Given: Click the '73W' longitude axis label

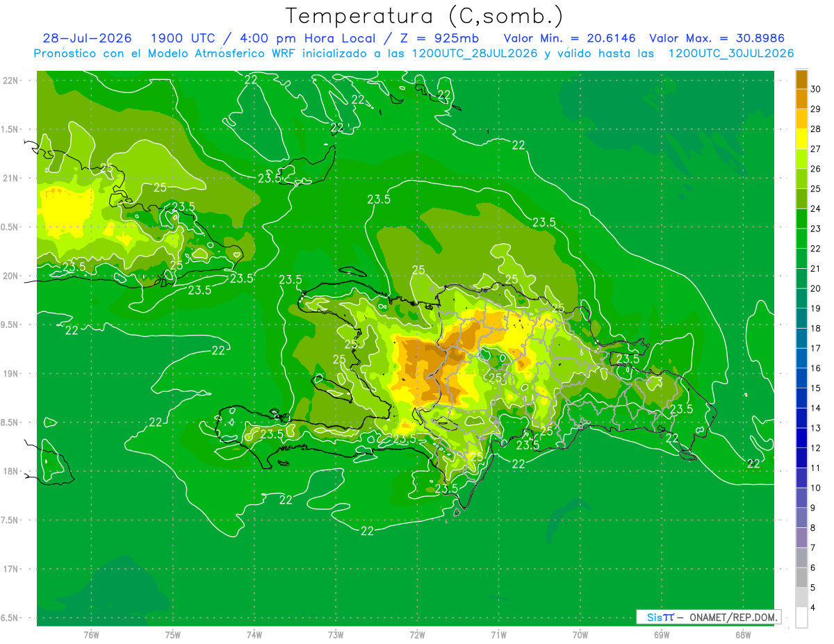Looking at the screenshot, I should pos(336,635).
